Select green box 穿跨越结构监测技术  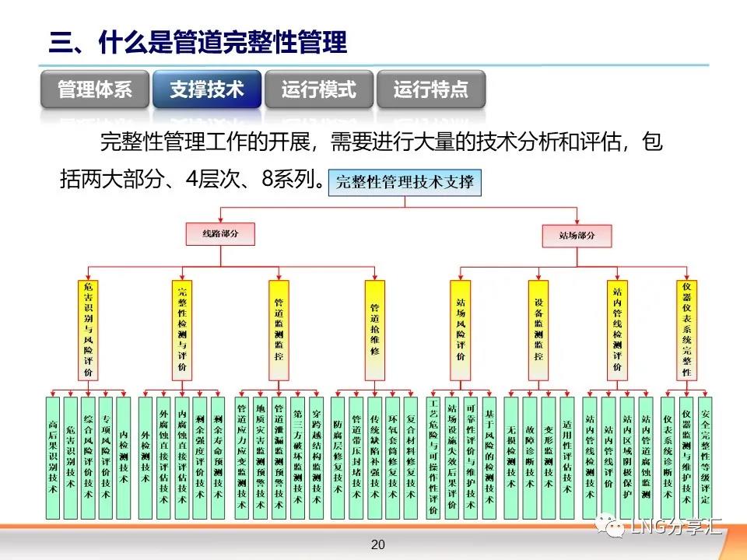[x=316, y=458]
